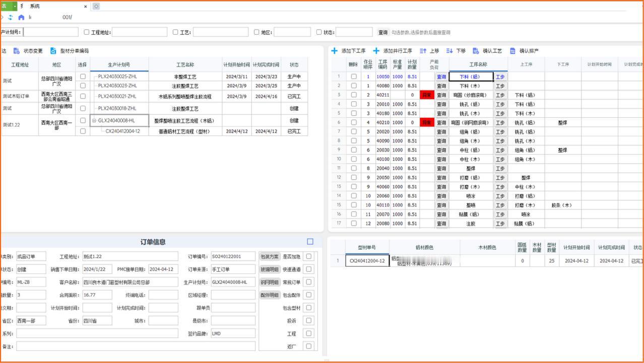The height and width of the screenshot is (363, 644).
Task: Open the green 表 dropdown arrow
Action: [15, 6]
